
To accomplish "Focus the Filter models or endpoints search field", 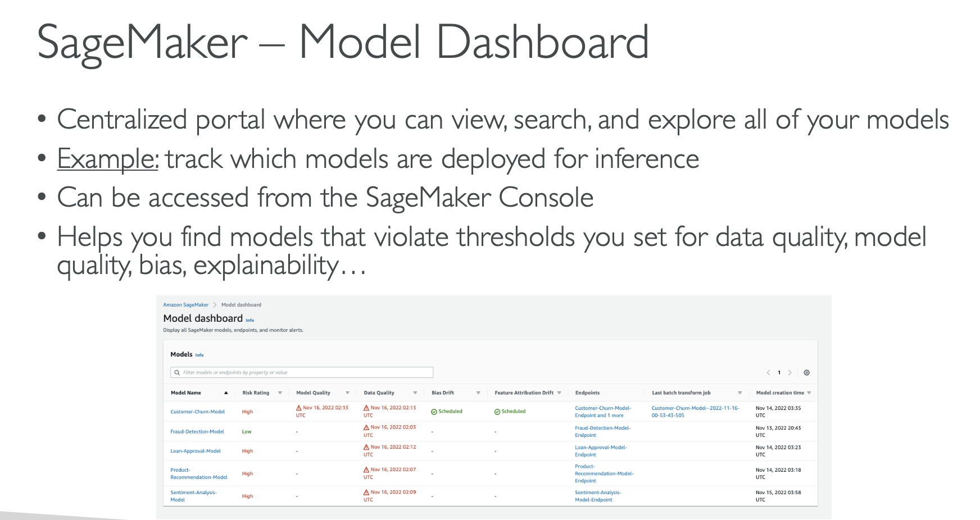I will pos(302,372).
